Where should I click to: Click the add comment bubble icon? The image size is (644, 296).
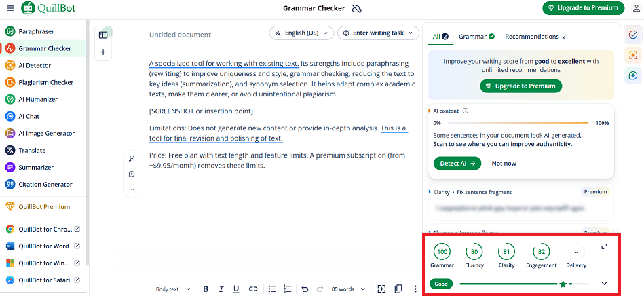click(132, 174)
